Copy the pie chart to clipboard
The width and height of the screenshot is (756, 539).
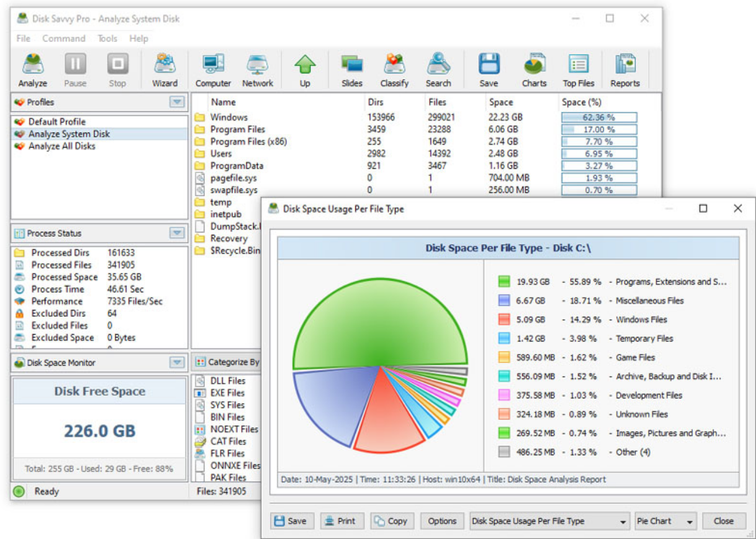tap(391, 521)
